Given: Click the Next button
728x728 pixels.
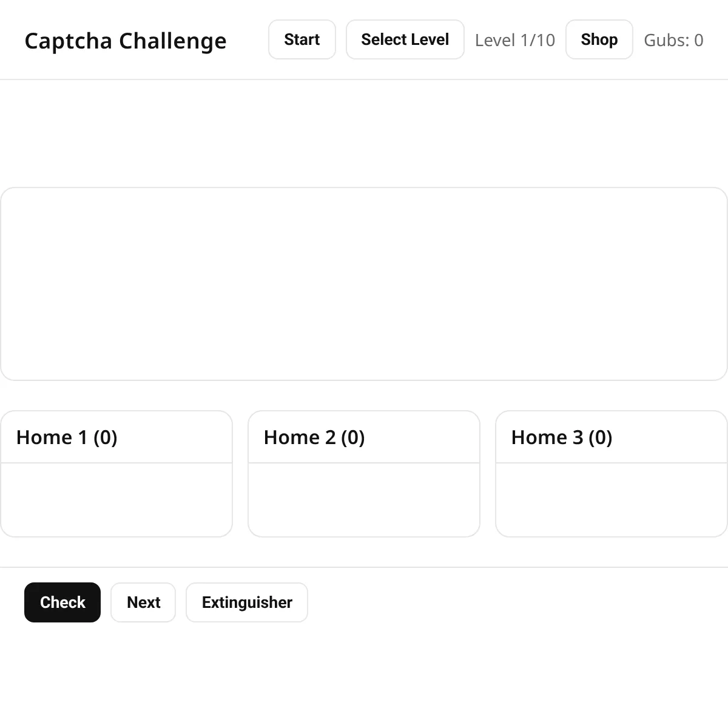Looking at the screenshot, I should point(143,602).
